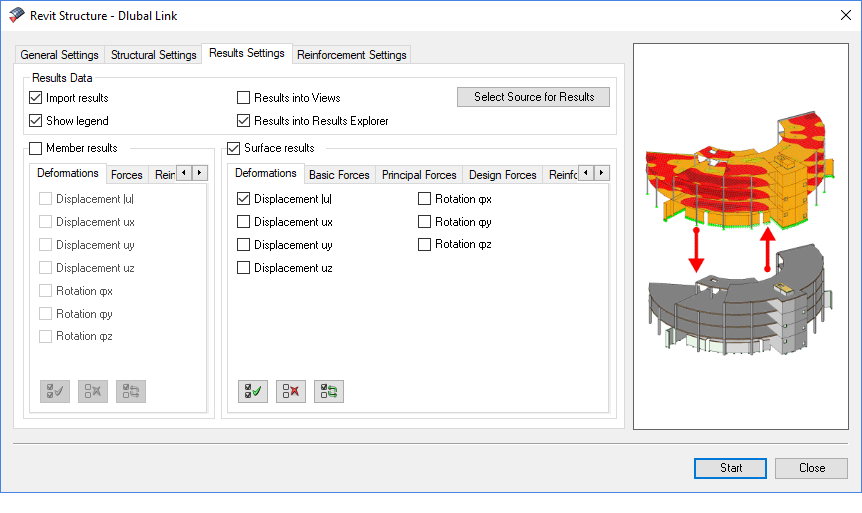Uncheck surface Displacement |u| checkbox
Screen dimensions: 862x513
pyautogui.click(x=244, y=199)
